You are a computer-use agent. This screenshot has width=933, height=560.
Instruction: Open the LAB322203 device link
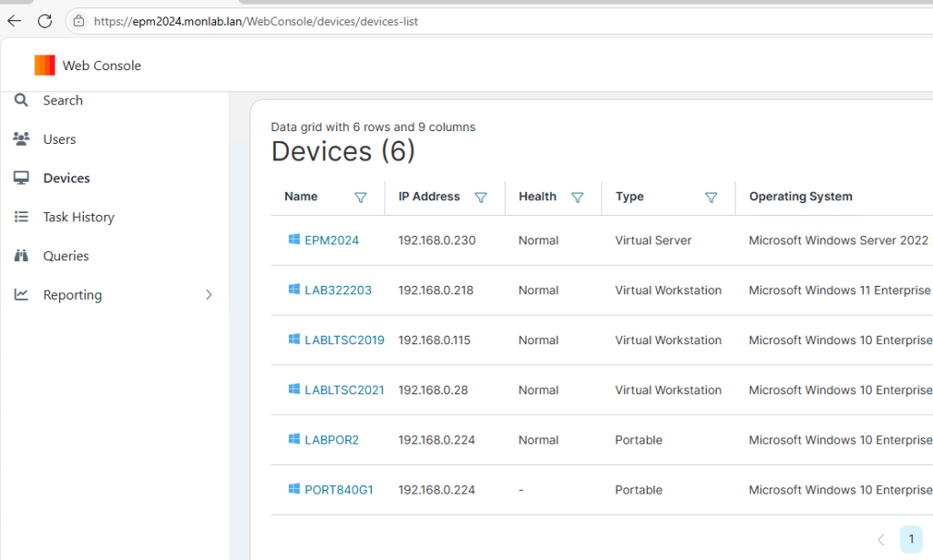(x=338, y=290)
